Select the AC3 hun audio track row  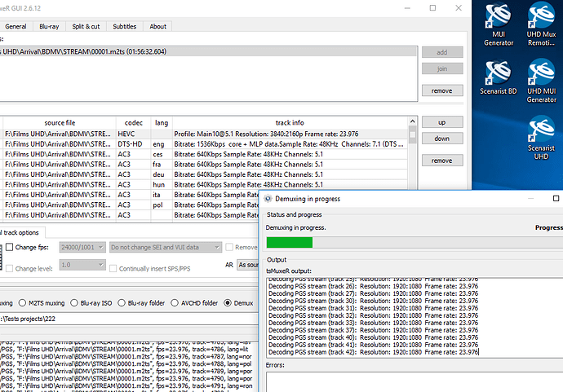tap(204, 185)
